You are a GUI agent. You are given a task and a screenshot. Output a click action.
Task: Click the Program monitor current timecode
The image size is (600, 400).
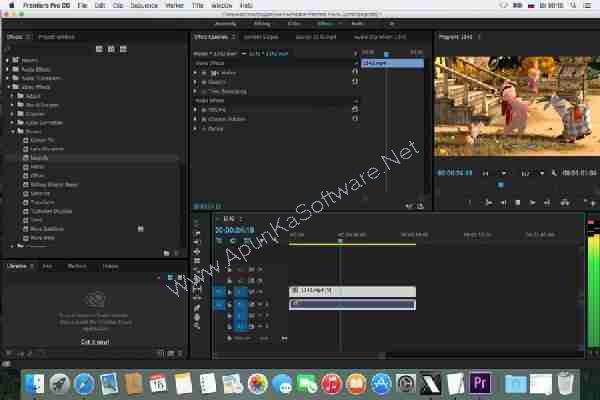coord(455,173)
